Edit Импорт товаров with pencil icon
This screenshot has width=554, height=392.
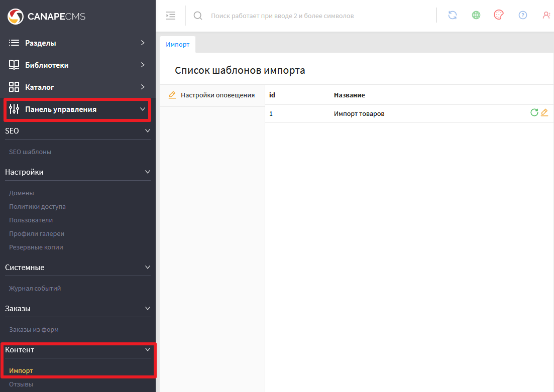tap(544, 113)
